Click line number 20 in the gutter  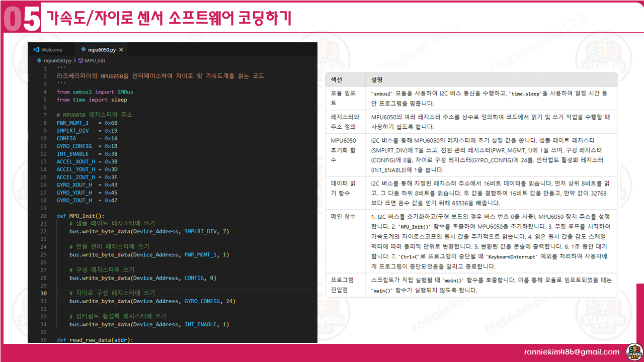tap(44, 216)
